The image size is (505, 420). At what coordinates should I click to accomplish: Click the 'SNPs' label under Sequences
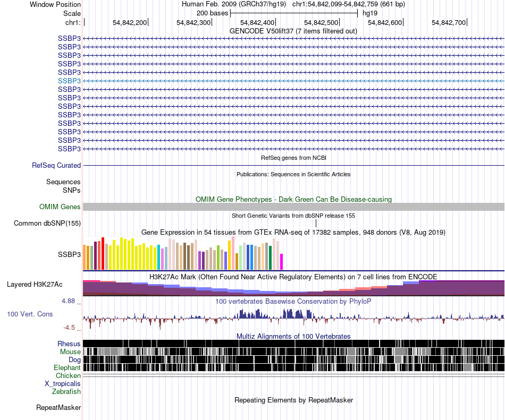pos(72,190)
